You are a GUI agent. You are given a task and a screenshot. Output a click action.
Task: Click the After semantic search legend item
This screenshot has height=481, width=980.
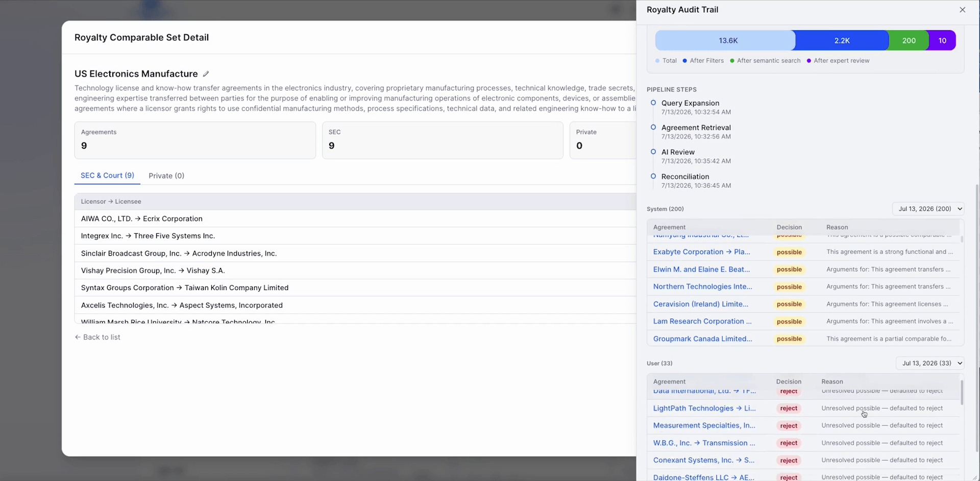click(765, 61)
